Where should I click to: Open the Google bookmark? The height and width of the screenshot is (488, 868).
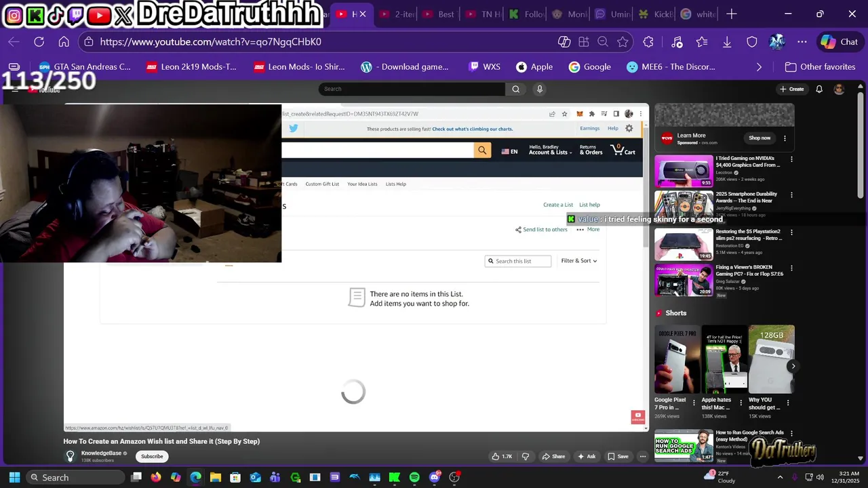pos(590,67)
